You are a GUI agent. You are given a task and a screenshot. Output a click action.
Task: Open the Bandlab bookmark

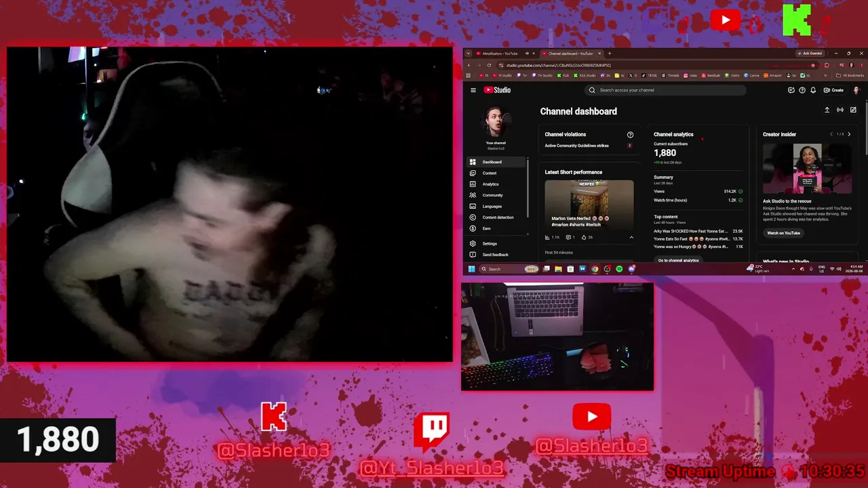(711, 75)
